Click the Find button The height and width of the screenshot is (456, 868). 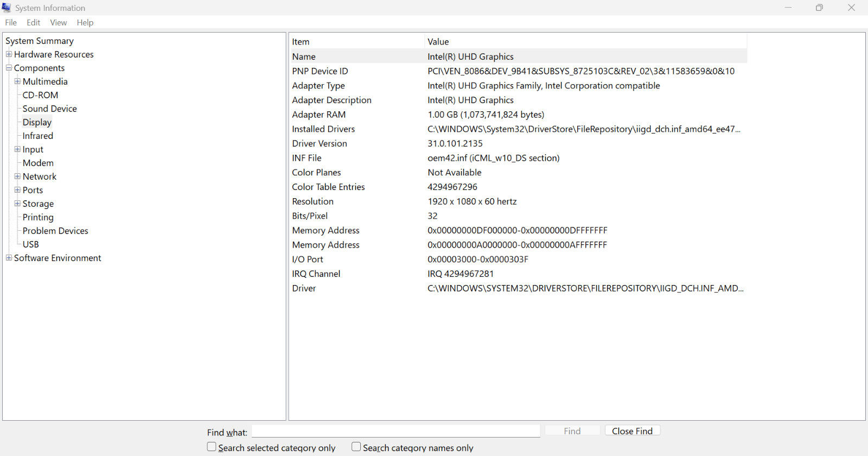coord(572,430)
